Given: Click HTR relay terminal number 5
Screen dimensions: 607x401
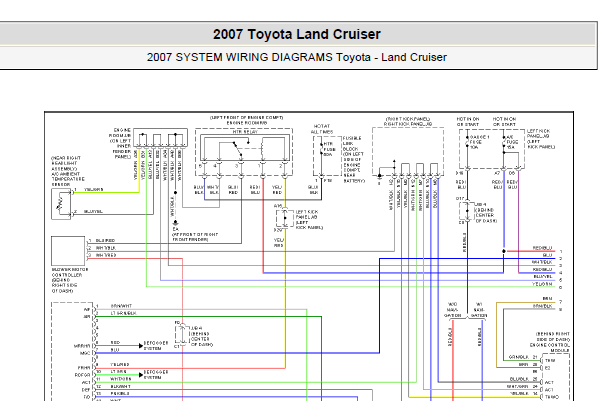Looking at the screenshot, I should click(200, 166).
